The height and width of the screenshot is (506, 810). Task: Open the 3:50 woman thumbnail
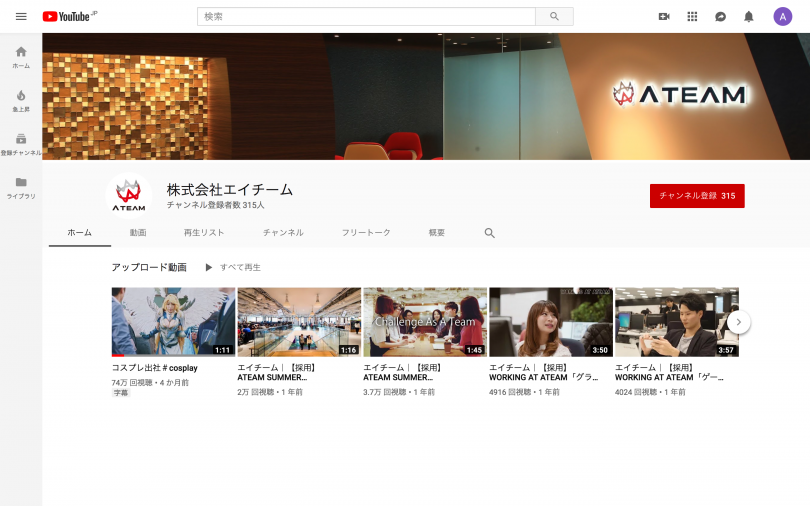(x=551, y=322)
